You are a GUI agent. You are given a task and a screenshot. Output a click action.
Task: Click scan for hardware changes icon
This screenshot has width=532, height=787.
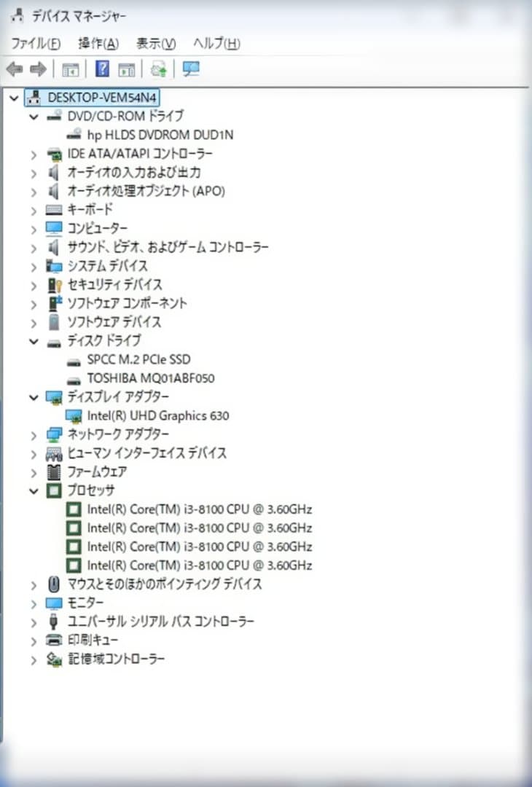[x=191, y=68]
